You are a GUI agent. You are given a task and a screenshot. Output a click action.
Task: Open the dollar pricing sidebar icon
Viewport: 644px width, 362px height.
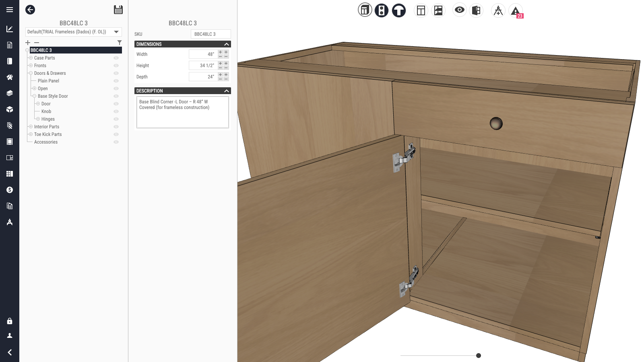(x=10, y=190)
